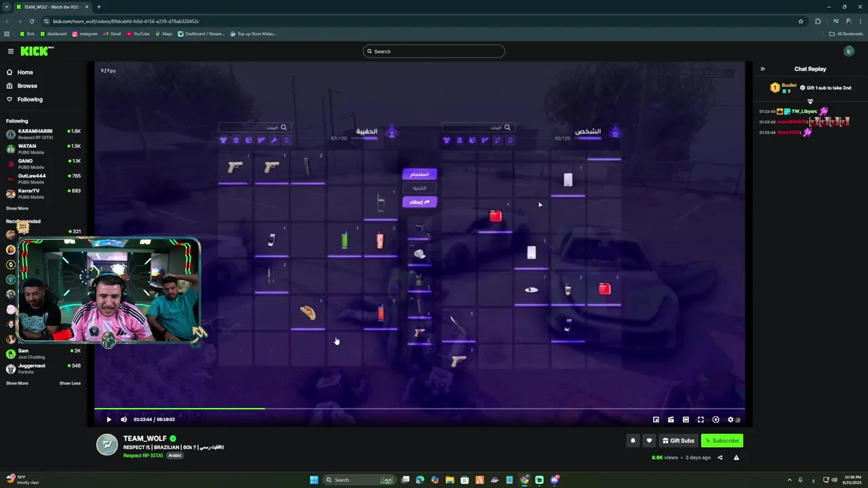Viewport: 868px width, 488px height.
Task: Seek on the video progress bar
Action: [x=419, y=408]
